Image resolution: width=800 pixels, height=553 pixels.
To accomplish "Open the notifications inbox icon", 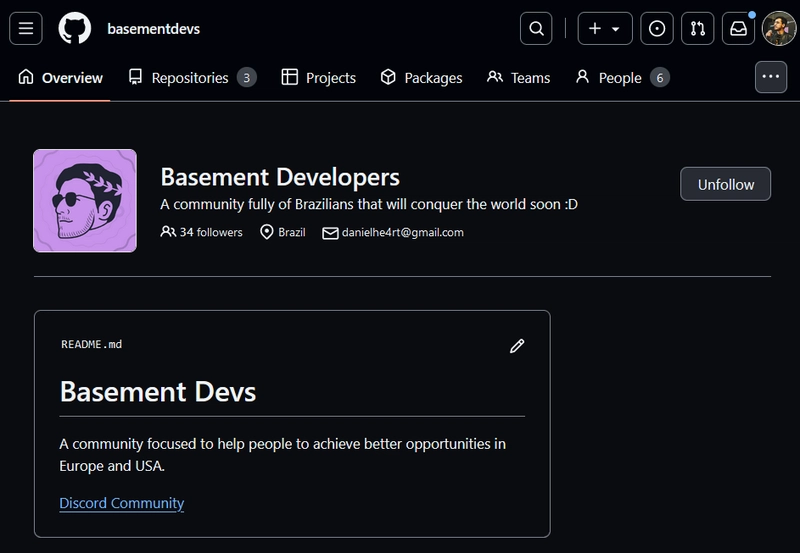I will pyautogui.click(x=739, y=29).
